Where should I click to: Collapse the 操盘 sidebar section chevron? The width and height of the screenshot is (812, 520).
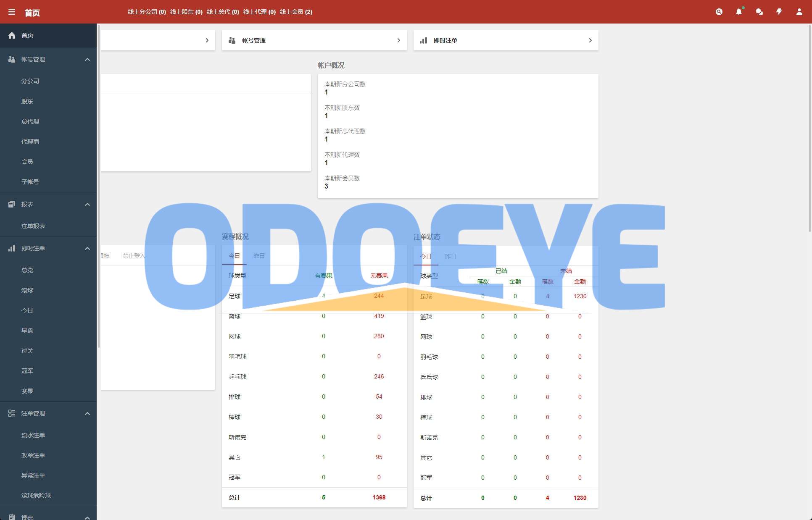87,517
